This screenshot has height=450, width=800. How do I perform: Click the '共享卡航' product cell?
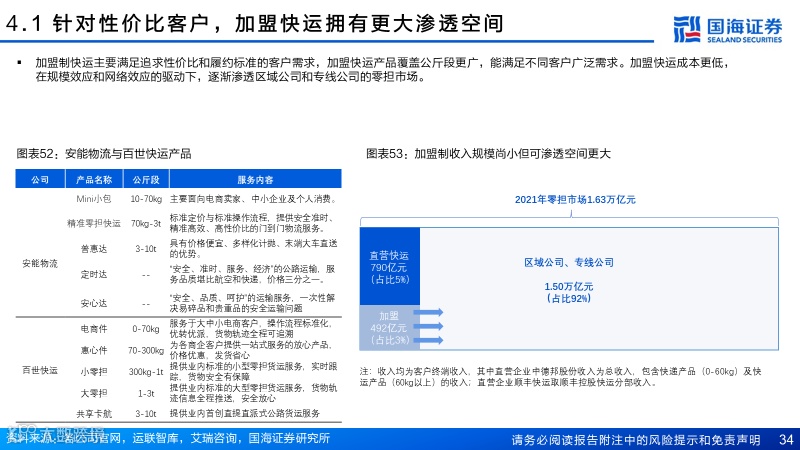[94, 414]
